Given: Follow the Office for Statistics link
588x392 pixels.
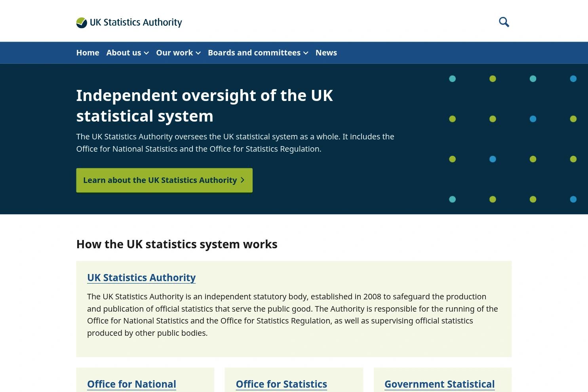Looking at the screenshot, I should click(282, 384).
